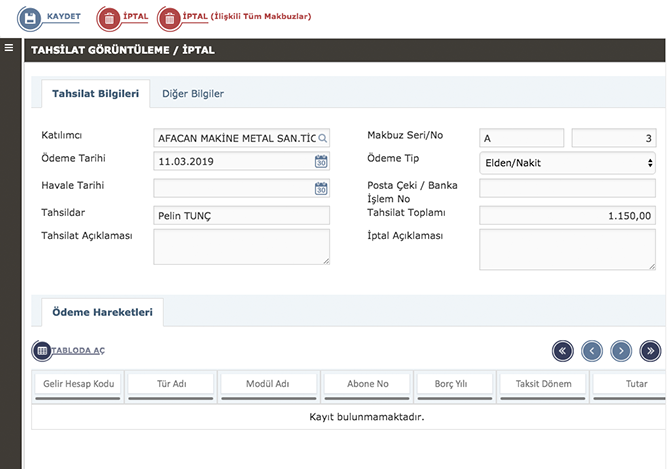Switch to the Diğer Bilgiler tab
The width and height of the screenshot is (671, 469).
click(x=193, y=93)
